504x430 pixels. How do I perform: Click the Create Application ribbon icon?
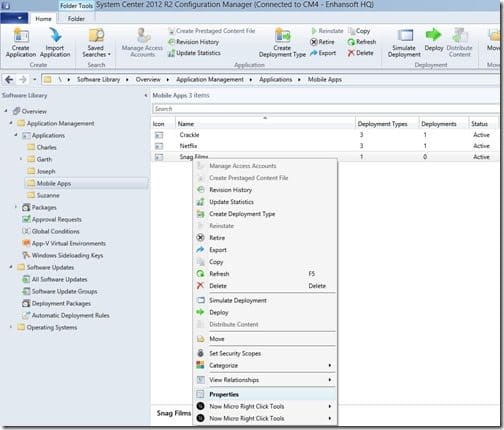pos(21,35)
